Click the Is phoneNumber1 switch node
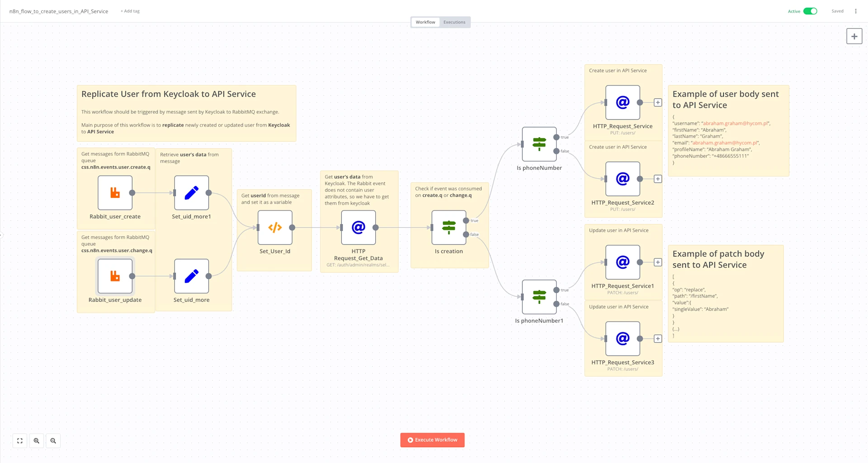The width and height of the screenshot is (868, 463). (x=539, y=296)
